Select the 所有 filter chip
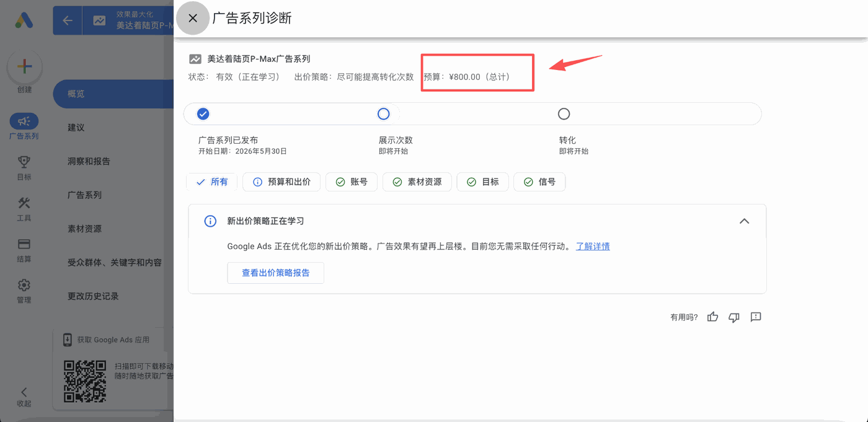 click(212, 182)
